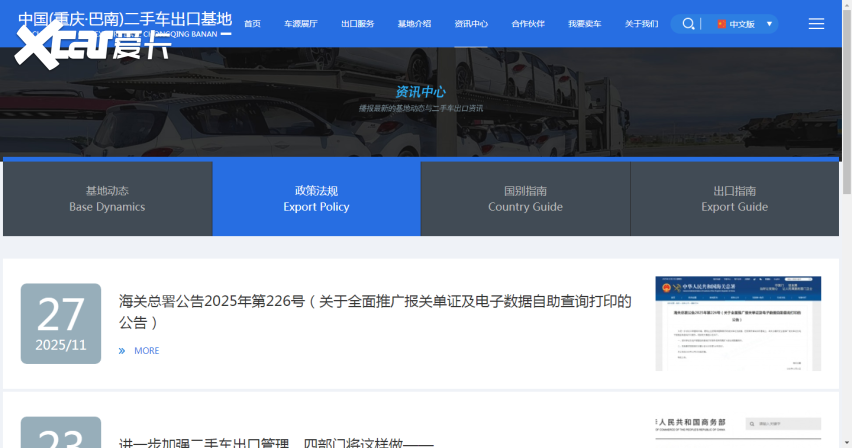Click the site logo 中国(重庆·巴南)二手车出口基地
This screenshot has width=852, height=448.
[125, 24]
